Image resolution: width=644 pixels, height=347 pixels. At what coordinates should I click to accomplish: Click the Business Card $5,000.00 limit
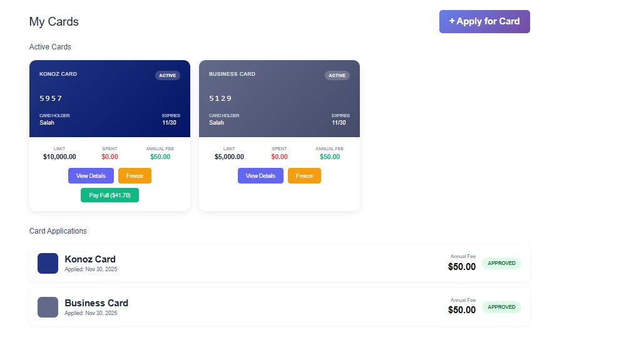point(229,157)
